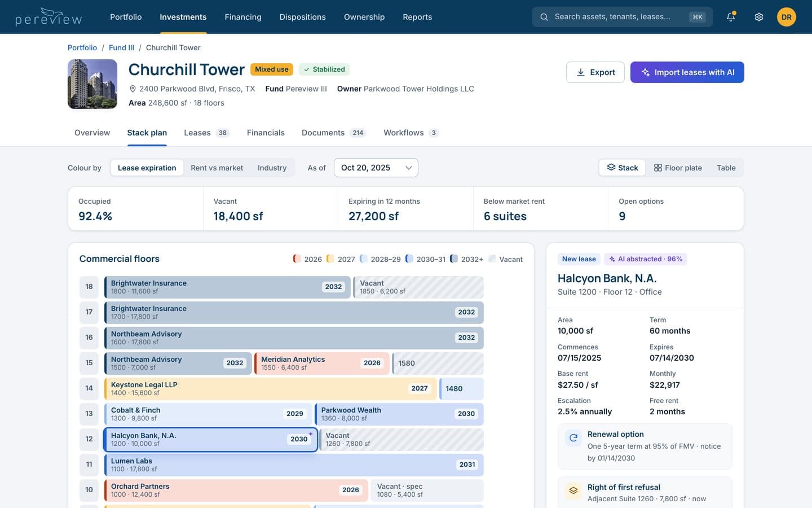Select Lumen Labs suite 1100 block
Screen dimensions: 812x508
[294, 465]
